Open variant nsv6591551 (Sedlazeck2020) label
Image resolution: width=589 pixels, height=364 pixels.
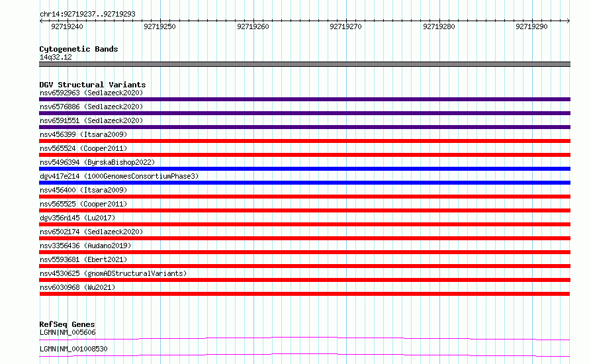click(x=91, y=120)
